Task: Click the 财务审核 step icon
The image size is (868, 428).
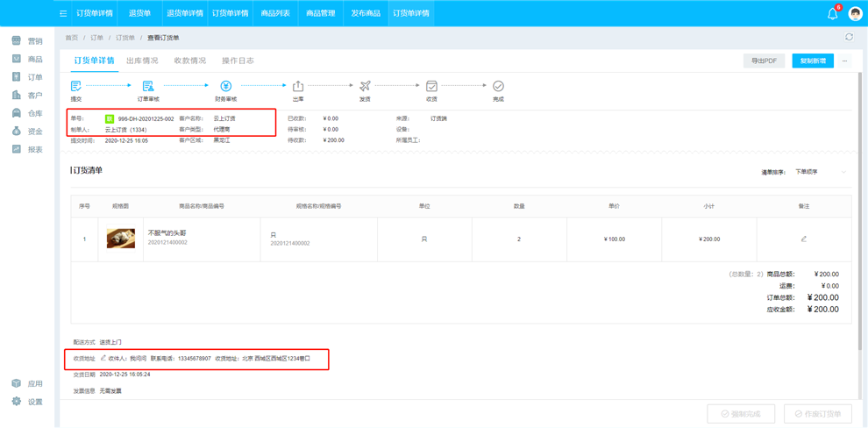Action: [x=225, y=86]
